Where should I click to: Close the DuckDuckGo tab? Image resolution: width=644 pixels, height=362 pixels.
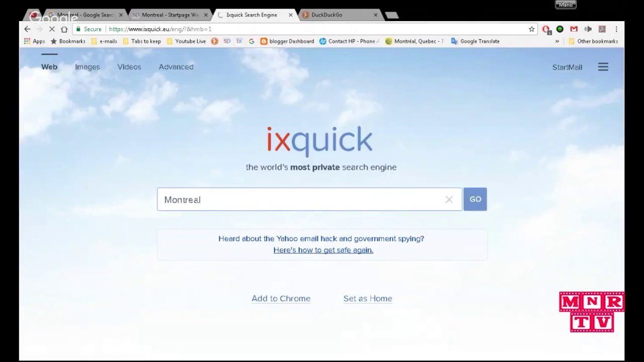click(375, 15)
